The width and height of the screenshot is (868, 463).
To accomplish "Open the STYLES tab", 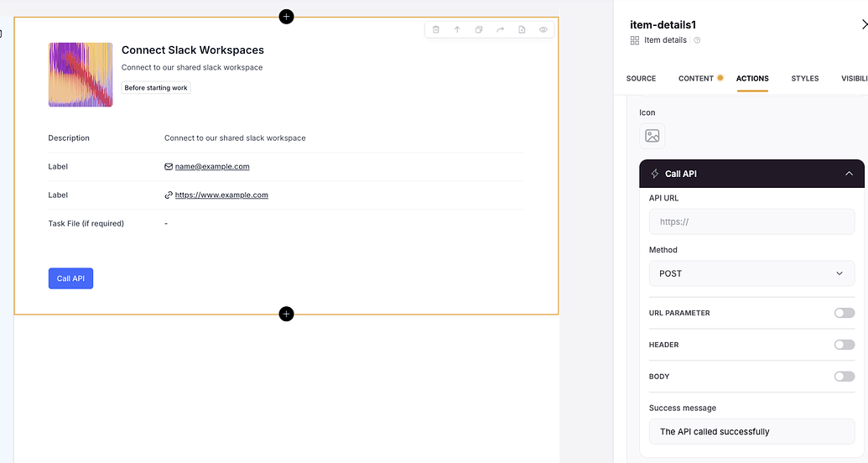I will (805, 79).
